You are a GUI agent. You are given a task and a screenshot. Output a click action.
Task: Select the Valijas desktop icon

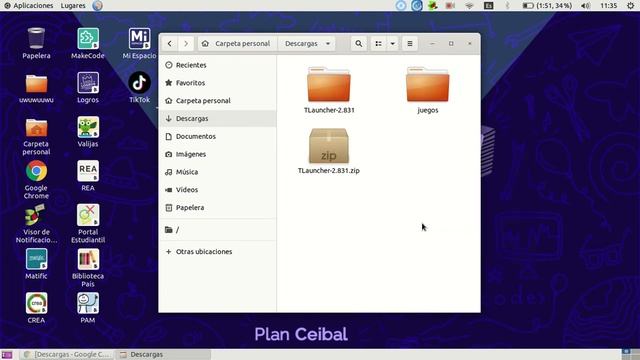click(88, 131)
